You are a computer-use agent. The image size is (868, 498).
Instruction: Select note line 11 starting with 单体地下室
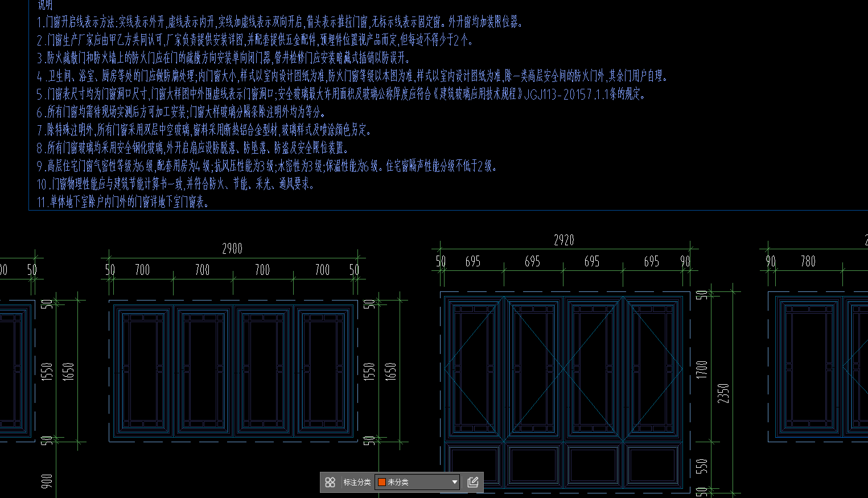pyautogui.click(x=124, y=202)
